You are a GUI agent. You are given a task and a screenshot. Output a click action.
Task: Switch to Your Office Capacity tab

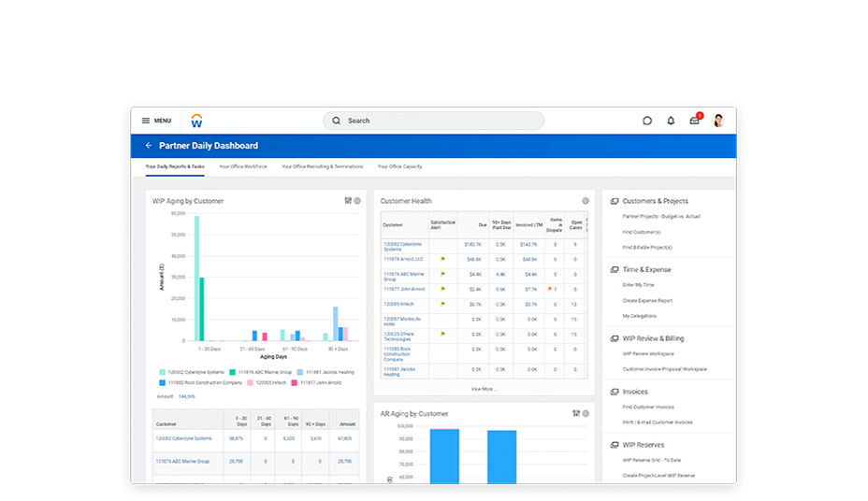399,166
